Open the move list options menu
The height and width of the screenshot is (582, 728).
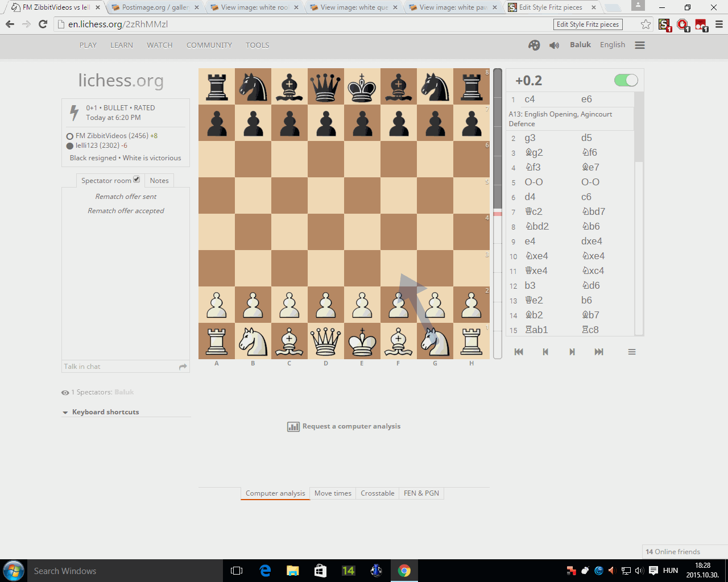coord(631,352)
